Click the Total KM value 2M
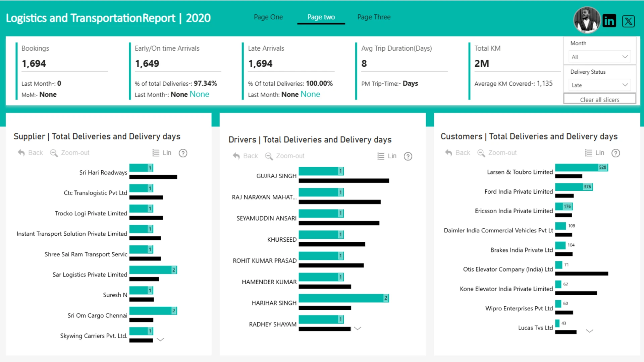 482,64
